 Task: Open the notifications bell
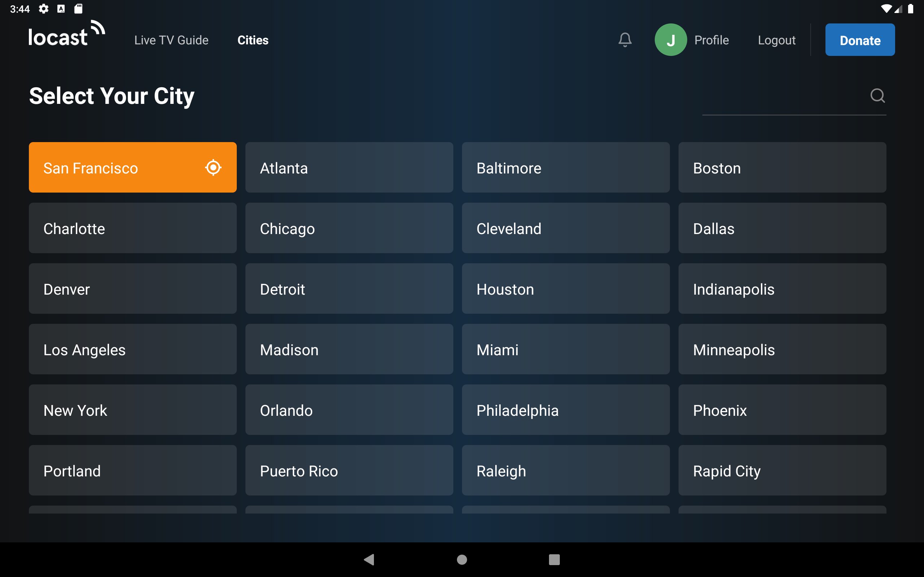[x=625, y=40]
